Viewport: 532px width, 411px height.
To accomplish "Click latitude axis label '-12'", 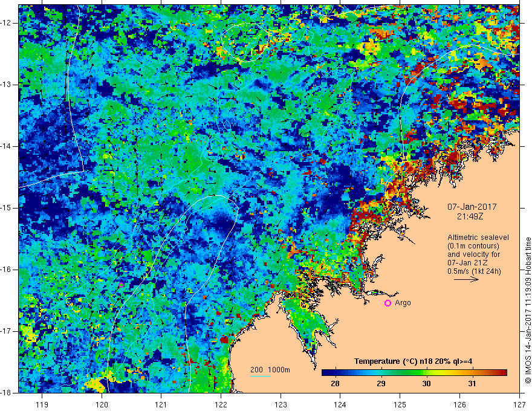I will (x=7, y=23).
